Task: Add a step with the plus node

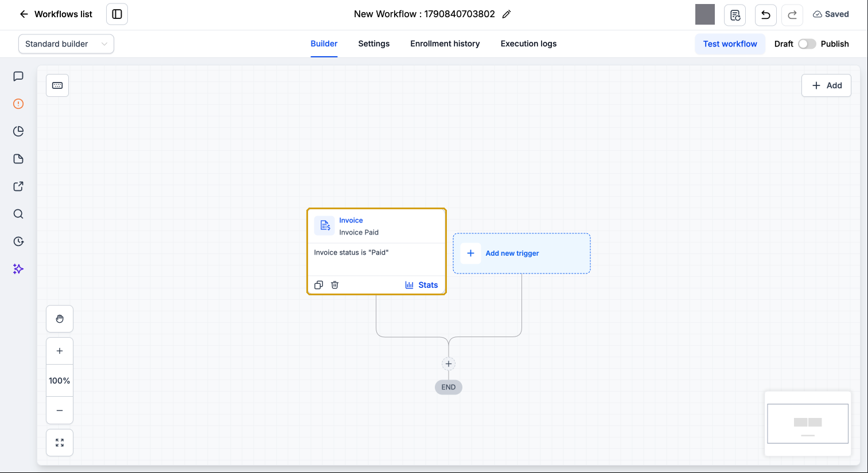Action: pos(449,363)
